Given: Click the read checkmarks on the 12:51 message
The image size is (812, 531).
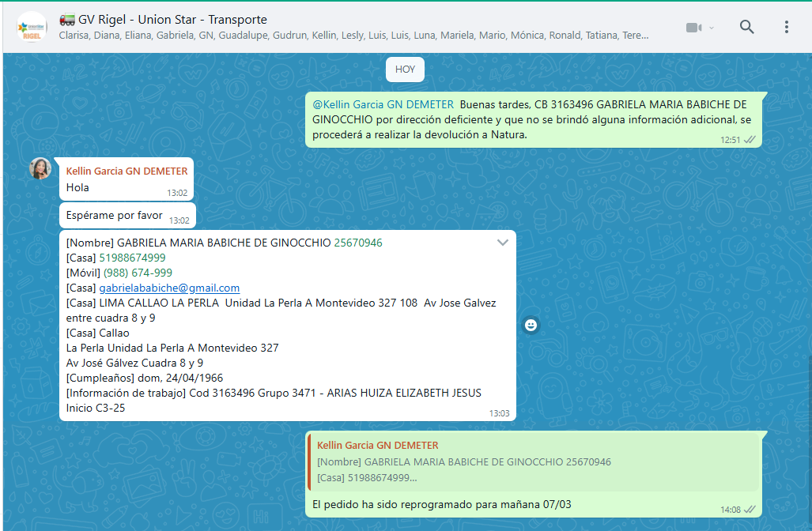Looking at the screenshot, I should tap(750, 139).
